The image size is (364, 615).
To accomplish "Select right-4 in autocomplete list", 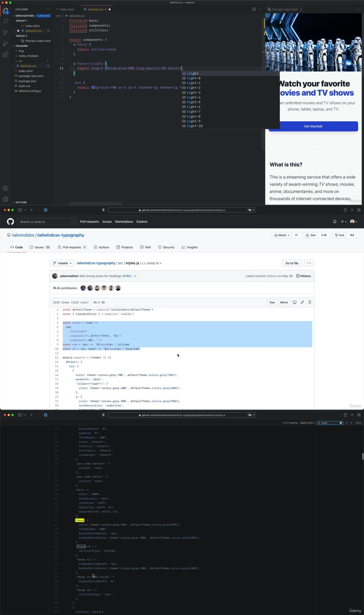I will click(x=193, y=97).
